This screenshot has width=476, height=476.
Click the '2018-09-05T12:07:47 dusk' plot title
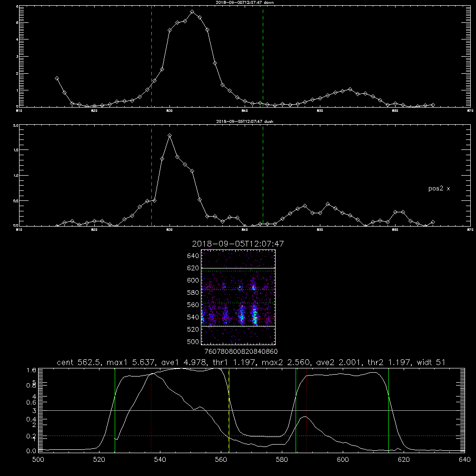pos(245,121)
